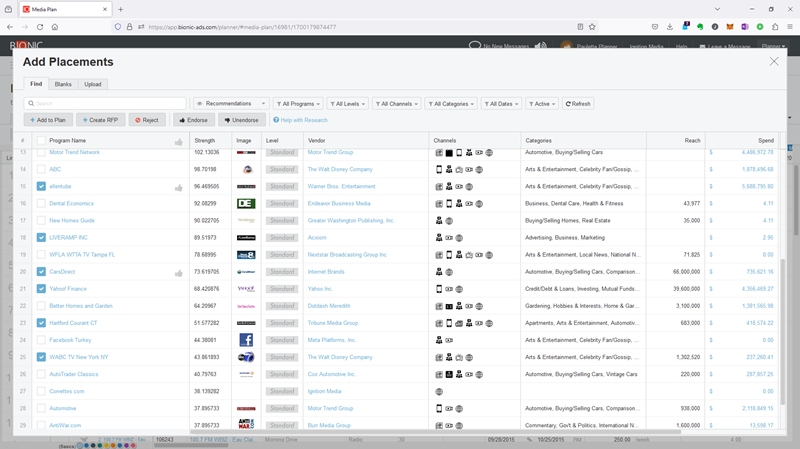Check the Dental Economics checkbox
The width and height of the screenshot is (800, 449).
[41, 204]
